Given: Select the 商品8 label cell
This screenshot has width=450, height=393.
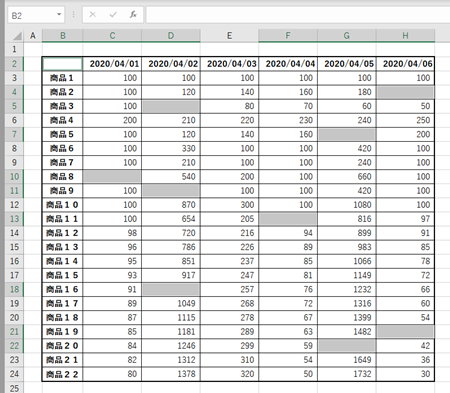Looking at the screenshot, I should point(62,176).
